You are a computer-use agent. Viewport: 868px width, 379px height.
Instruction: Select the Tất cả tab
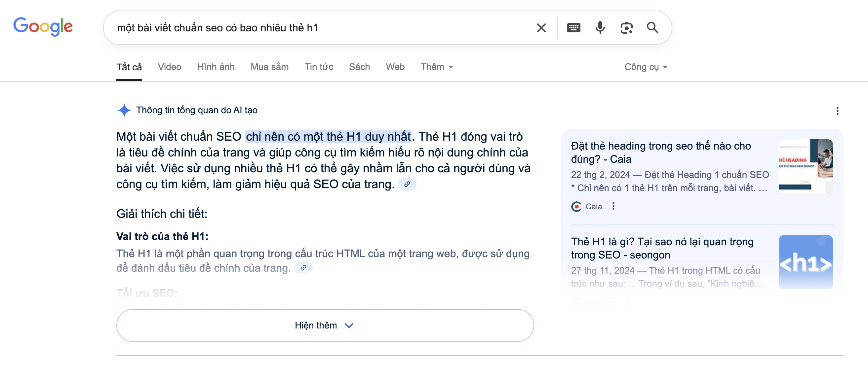point(129,67)
